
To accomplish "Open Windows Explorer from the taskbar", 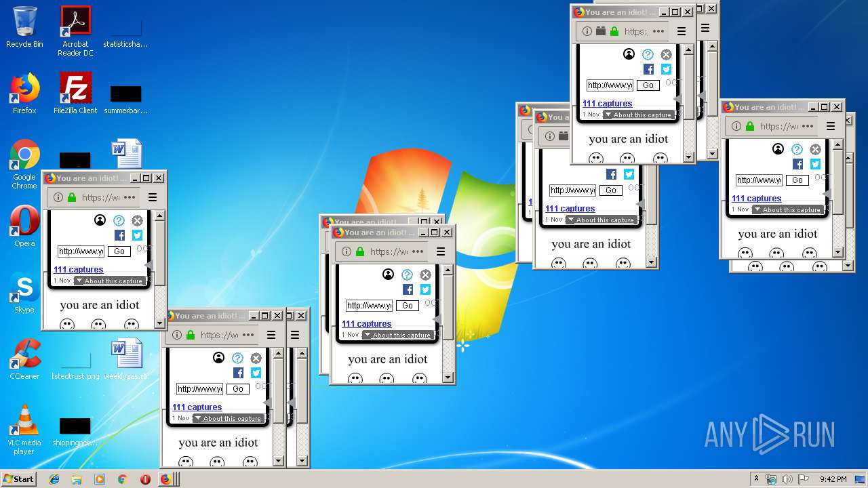I will coord(77,479).
